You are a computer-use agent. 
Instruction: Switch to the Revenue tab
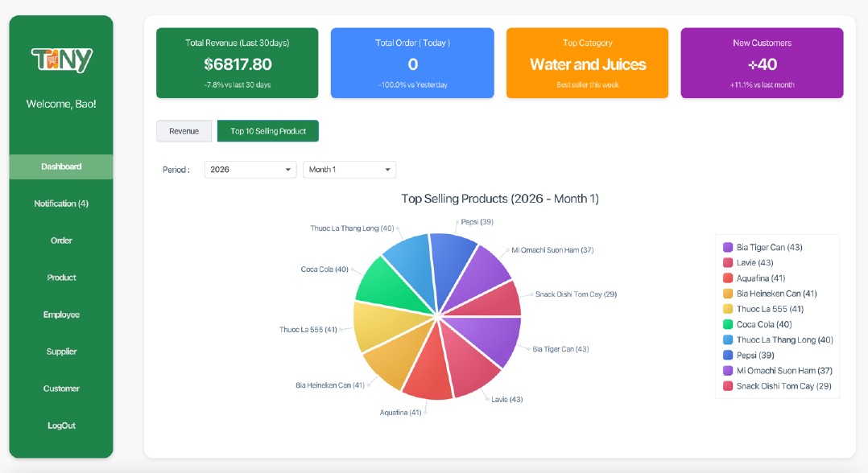point(184,131)
